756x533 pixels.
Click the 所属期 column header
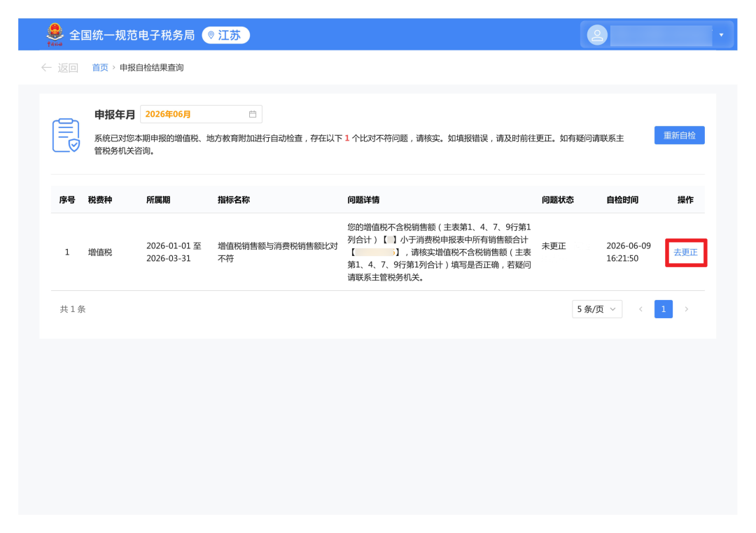(158, 200)
